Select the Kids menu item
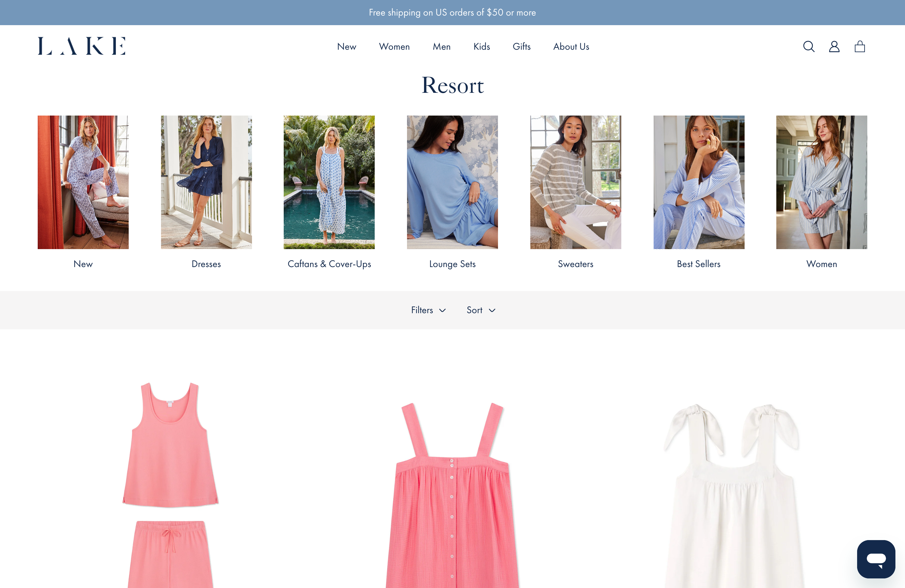The height and width of the screenshot is (588, 905). coord(482,46)
